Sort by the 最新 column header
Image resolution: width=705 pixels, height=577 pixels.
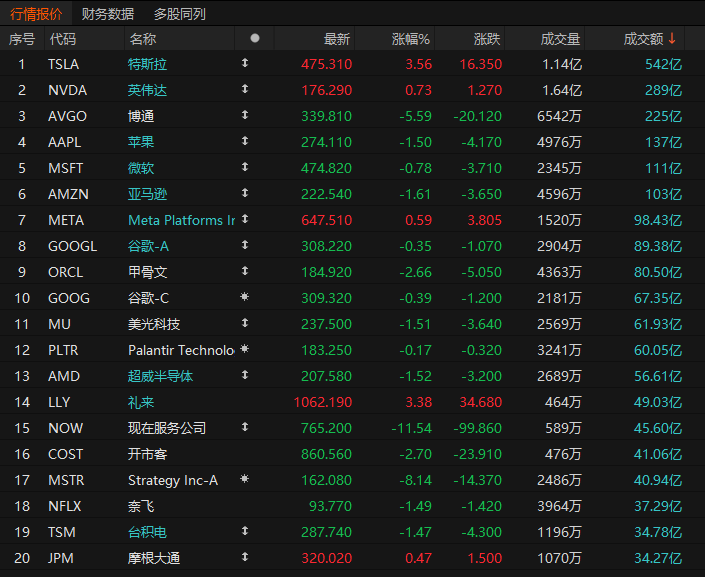pos(337,39)
